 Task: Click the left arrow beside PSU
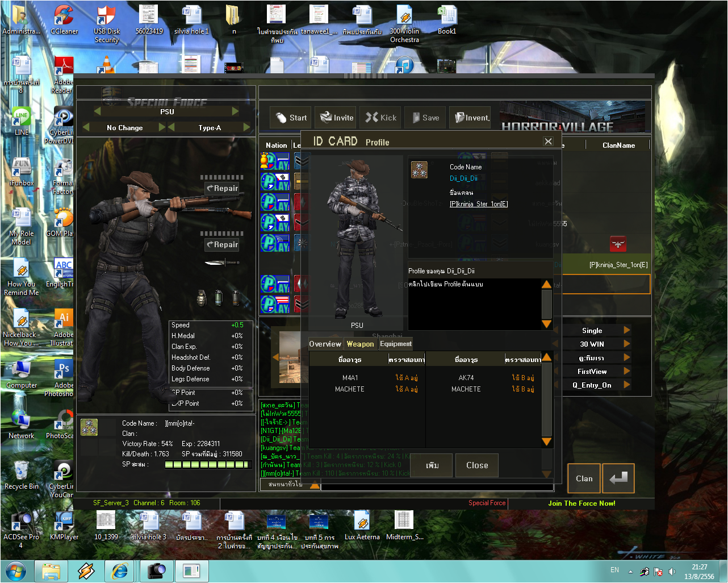97,111
